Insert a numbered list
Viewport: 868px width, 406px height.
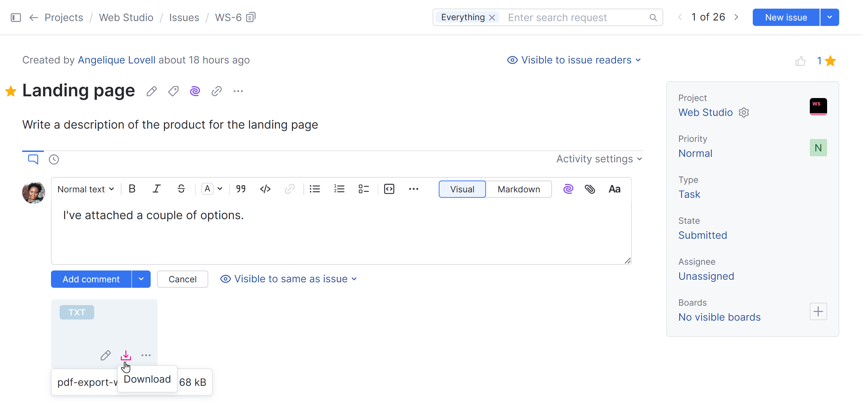(x=339, y=189)
